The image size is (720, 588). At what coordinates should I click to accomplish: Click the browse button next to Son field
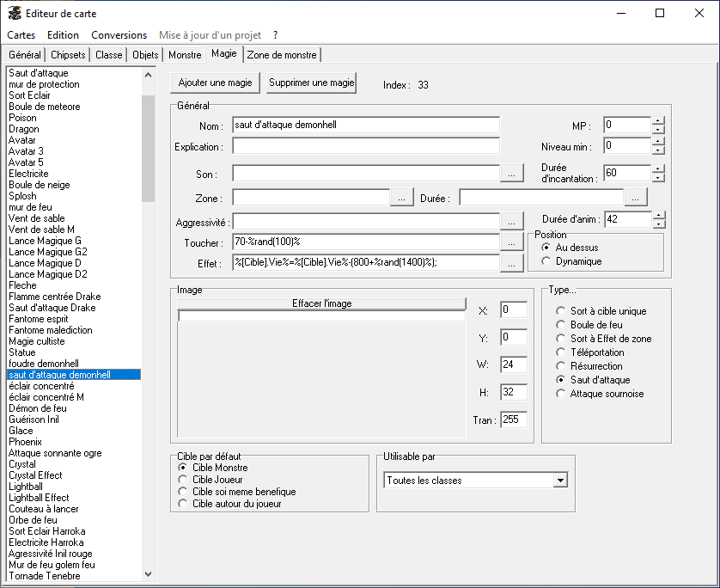511,174
